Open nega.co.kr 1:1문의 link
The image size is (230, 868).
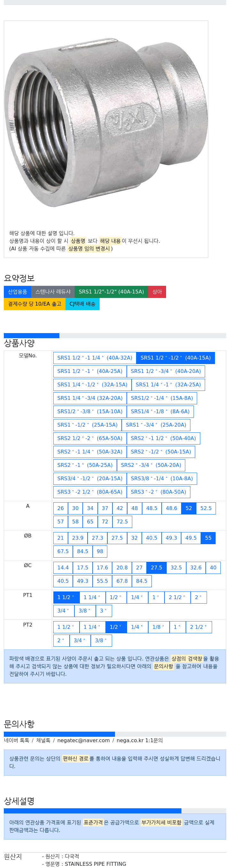[140, 740]
